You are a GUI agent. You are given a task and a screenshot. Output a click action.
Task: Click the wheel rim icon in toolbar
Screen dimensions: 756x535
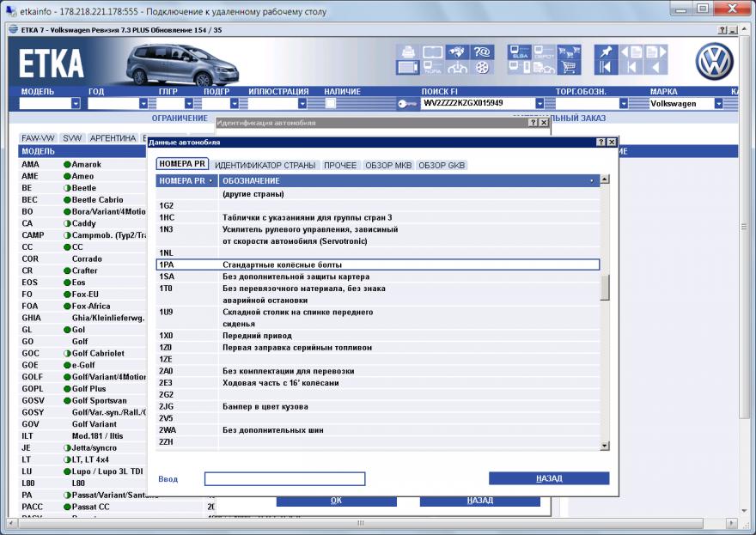(481, 68)
